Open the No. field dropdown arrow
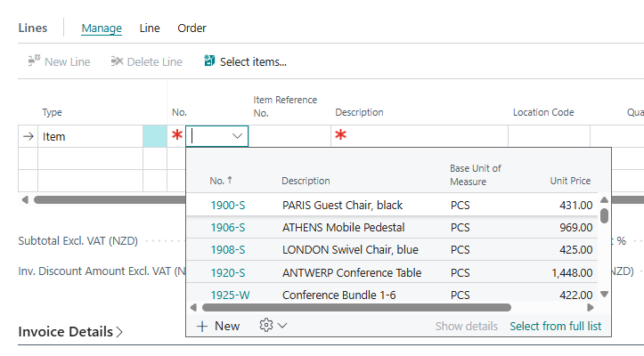Screen dimensions: 644x356 coord(237,136)
